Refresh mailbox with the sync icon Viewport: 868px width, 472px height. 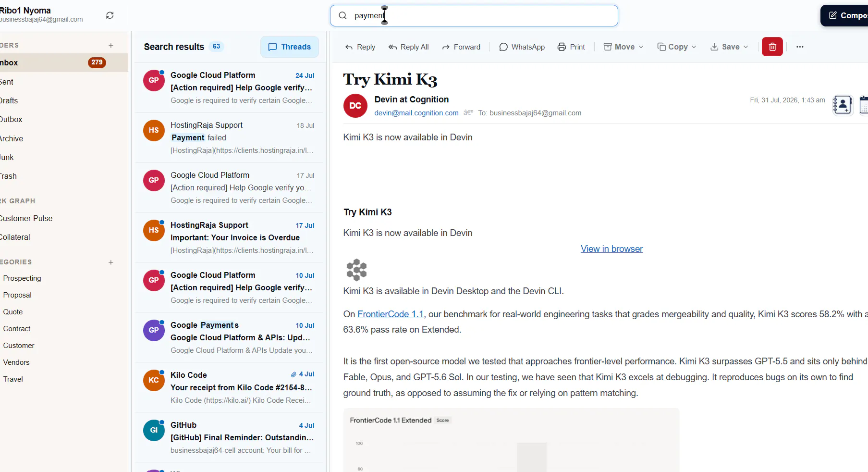pyautogui.click(x=110, y=15)
